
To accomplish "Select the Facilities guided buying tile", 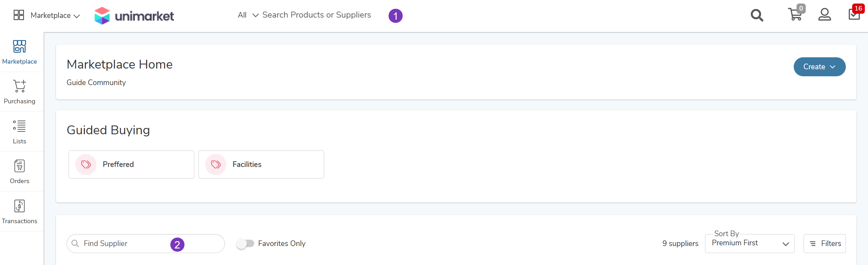I will coord(261,164).
